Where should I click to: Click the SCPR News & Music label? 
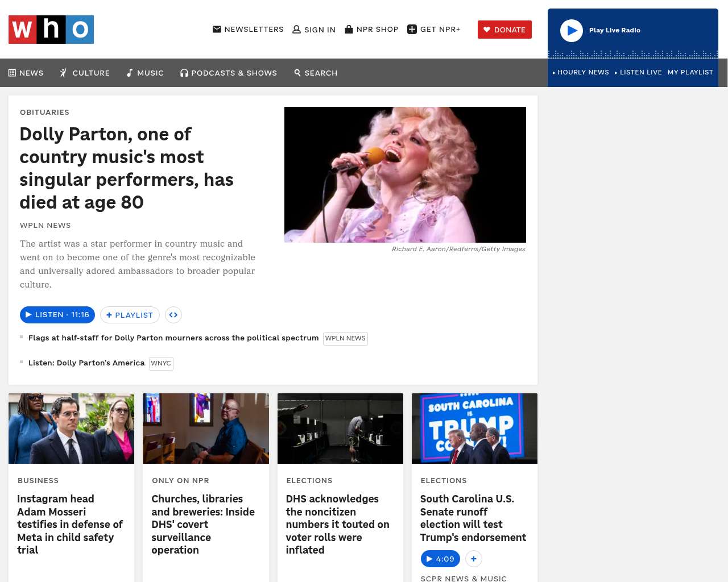(x=464, y=578)
